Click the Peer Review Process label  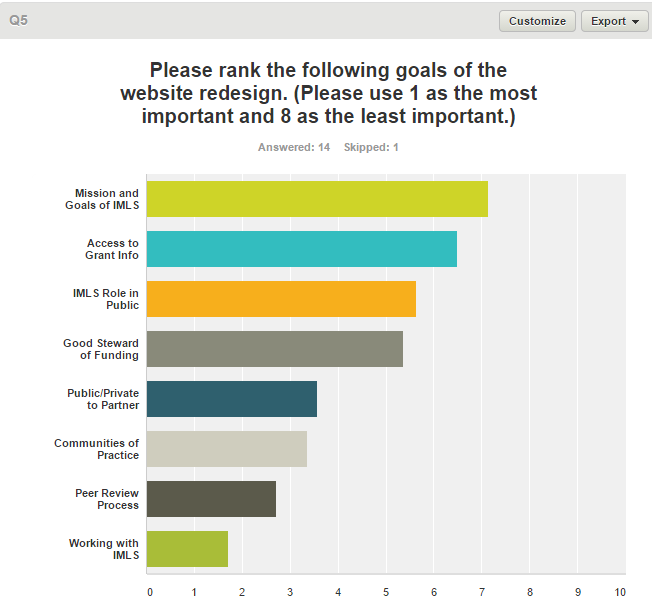coord(107,499)
